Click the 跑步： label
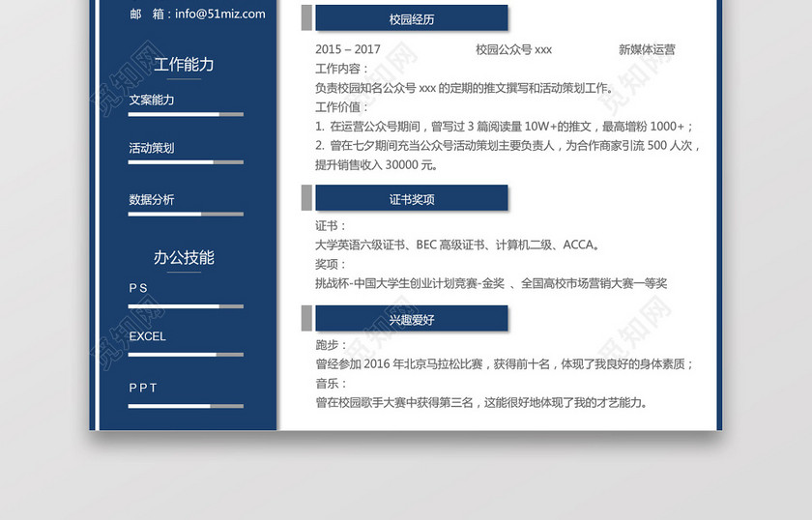Viewport: 812px width, 520px height. pos(331,344)
